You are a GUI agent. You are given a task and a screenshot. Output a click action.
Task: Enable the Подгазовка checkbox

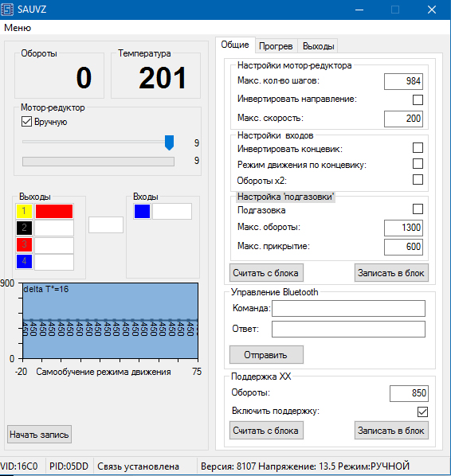(418, 209)
